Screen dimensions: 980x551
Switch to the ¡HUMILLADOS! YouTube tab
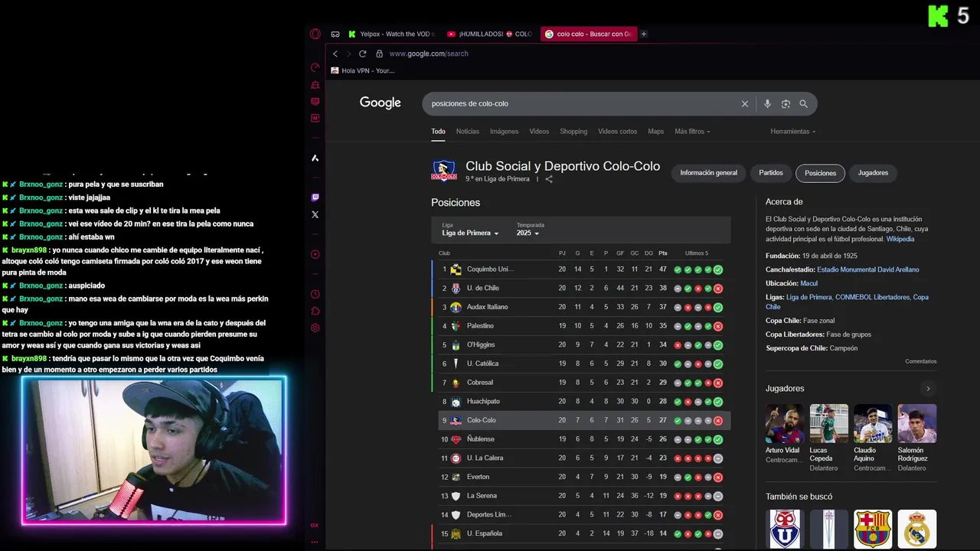point(489,34)
